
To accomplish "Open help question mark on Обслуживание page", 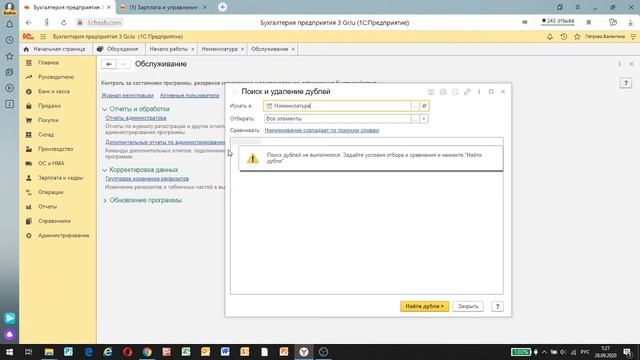I will [626, 83].
